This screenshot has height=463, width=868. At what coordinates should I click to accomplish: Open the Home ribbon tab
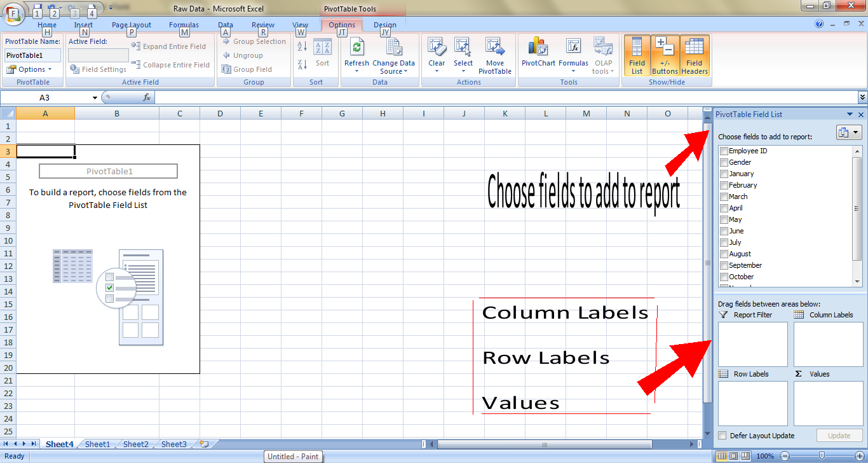click(47, 25)
